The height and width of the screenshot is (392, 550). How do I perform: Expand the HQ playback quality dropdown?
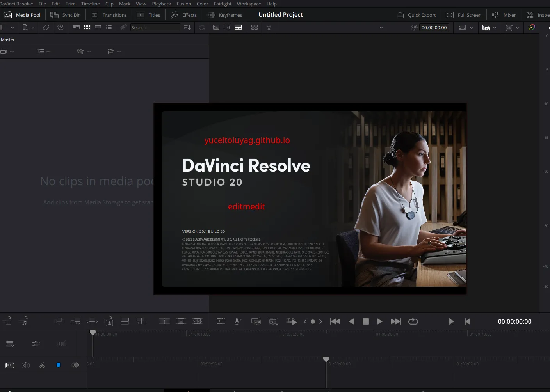click(495, 28)
